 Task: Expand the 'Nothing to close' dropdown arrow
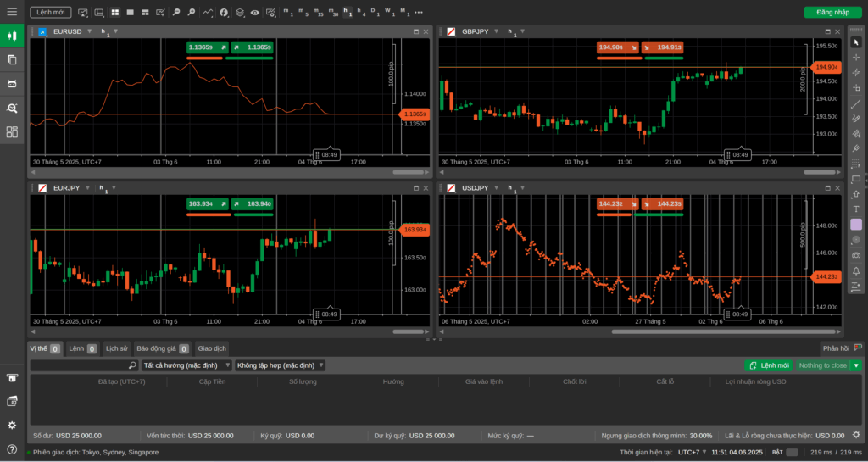pyautogui.click(x=856, y=365)
